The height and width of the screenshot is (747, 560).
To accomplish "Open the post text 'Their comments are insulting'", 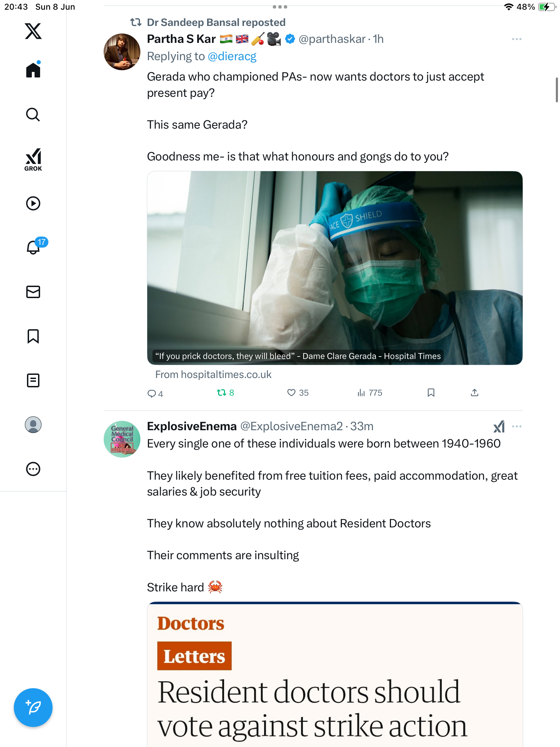I will coord(223,555).
